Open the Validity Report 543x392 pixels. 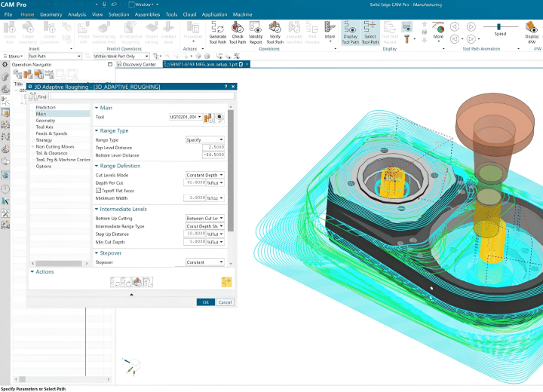256,32
